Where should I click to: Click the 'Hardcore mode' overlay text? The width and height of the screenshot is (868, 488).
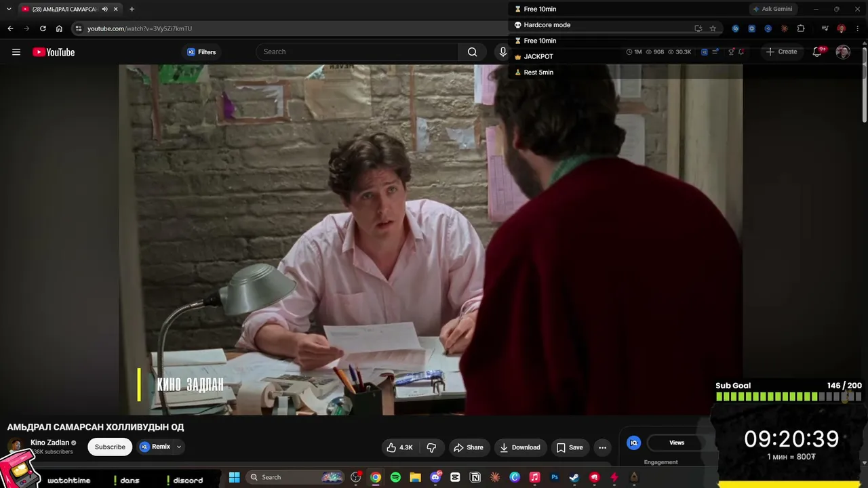point(547,25)
